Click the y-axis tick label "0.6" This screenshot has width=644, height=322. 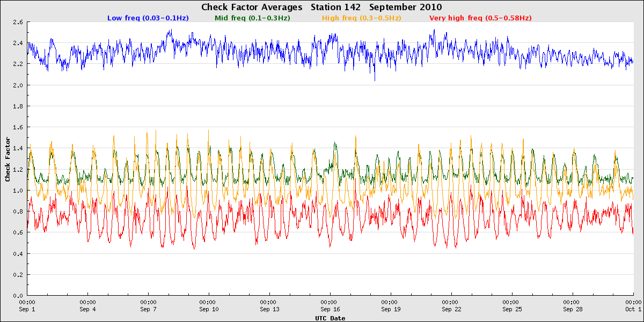pos(18,232)
